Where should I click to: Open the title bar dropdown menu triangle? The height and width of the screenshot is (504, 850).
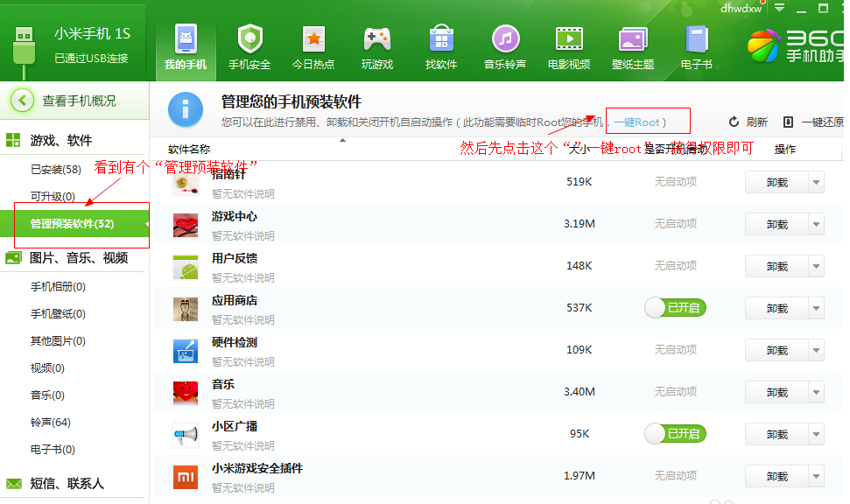pos(779,8)
